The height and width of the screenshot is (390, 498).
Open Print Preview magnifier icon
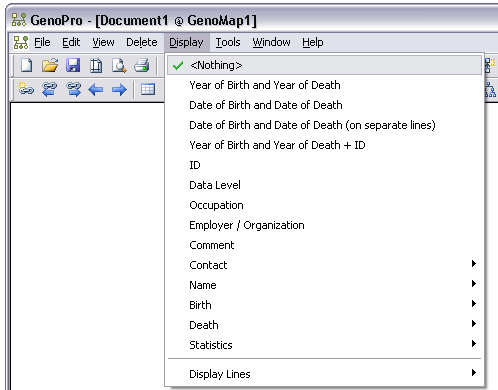point(119,65)
